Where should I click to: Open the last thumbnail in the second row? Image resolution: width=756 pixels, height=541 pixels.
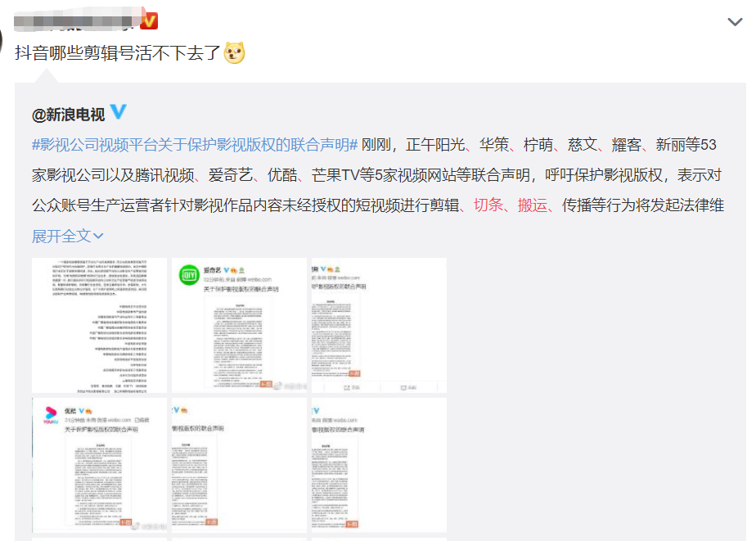tap(379, 466)
